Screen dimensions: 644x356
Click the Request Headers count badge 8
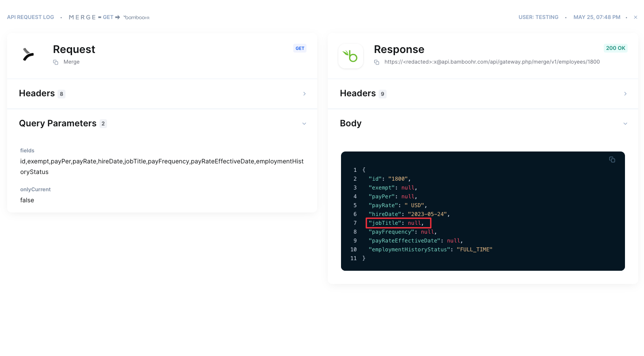click(61, 94)
